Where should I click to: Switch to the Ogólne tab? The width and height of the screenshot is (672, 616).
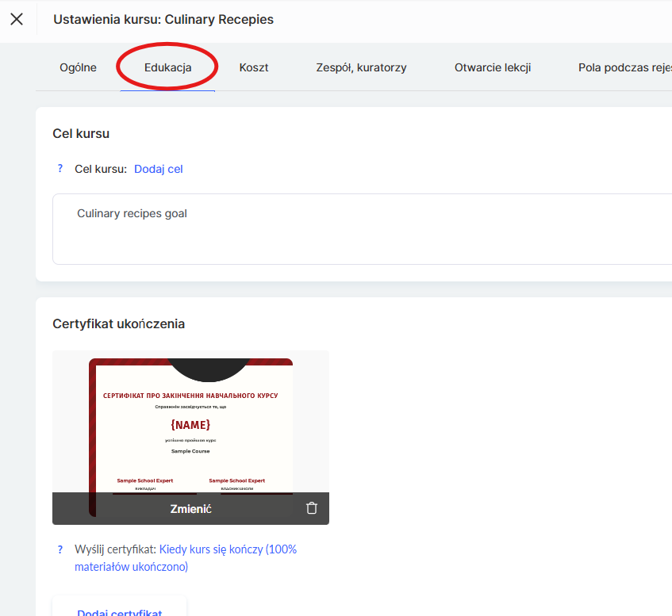point(78,67)
